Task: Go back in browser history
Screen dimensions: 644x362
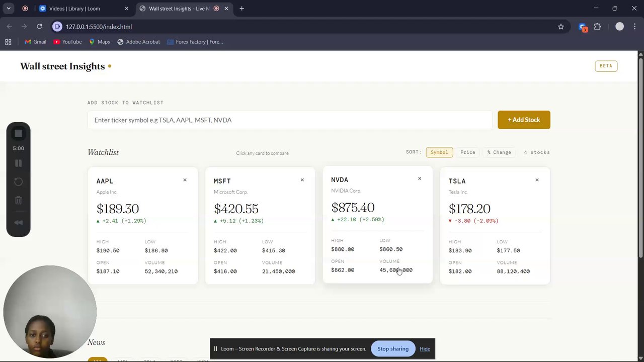Action: 9,26
